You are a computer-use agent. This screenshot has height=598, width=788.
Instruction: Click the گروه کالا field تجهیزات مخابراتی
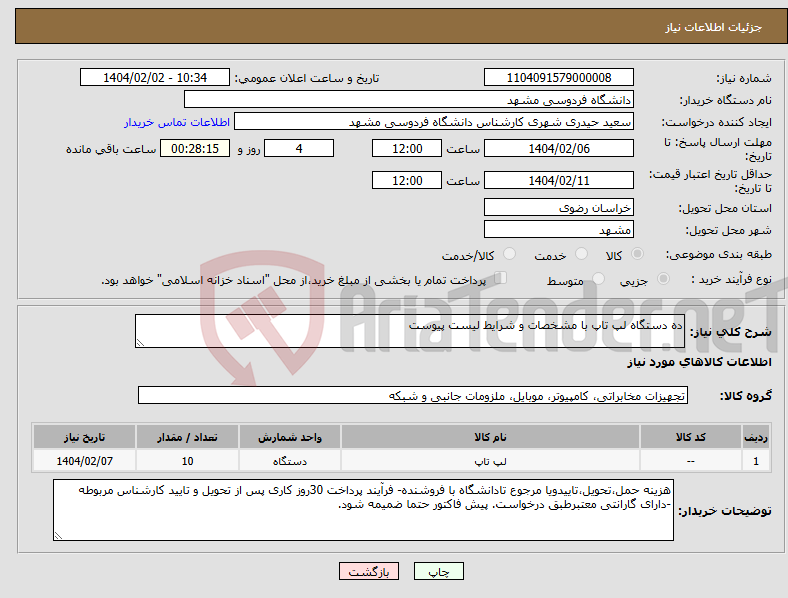pyautogui.click(x=413, y=395)
